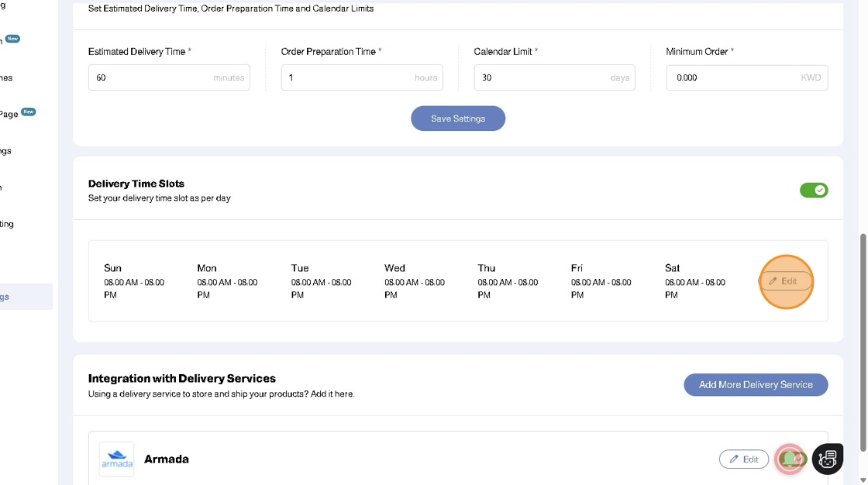Edit the delivery time slots schedule
This screenshot has width=868, height=485.
(x=786, y=281)
